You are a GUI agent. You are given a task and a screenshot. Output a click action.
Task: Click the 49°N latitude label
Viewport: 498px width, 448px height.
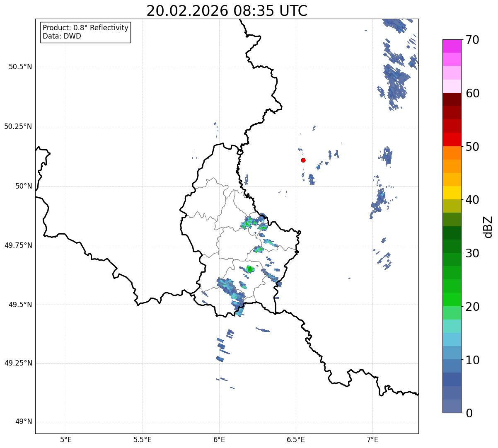pyautogui.click(x=24, y=421)
